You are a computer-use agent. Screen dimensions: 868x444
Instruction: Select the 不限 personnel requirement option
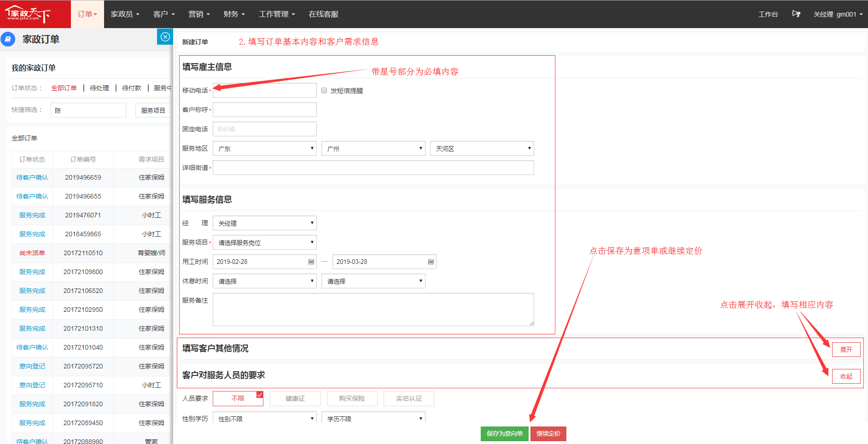[238, 398]
